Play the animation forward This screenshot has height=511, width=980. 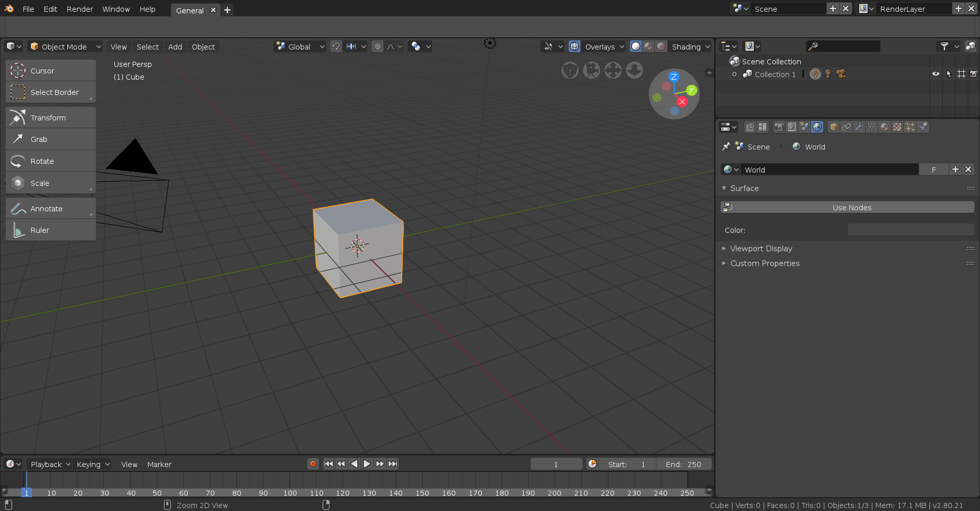(x=366, y=464)
